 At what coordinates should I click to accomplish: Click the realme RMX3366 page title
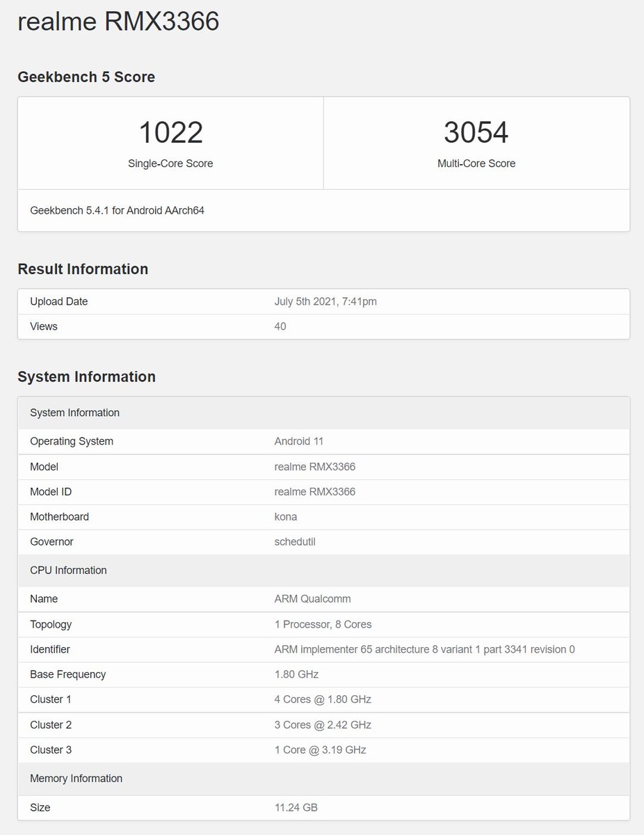coord(118,22)
